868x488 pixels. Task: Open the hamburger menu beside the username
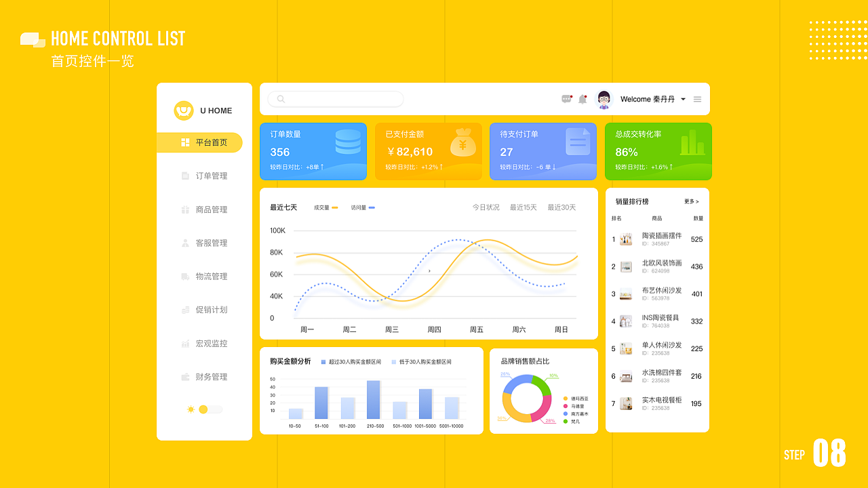pyautogui.click(x=697, y=99)
